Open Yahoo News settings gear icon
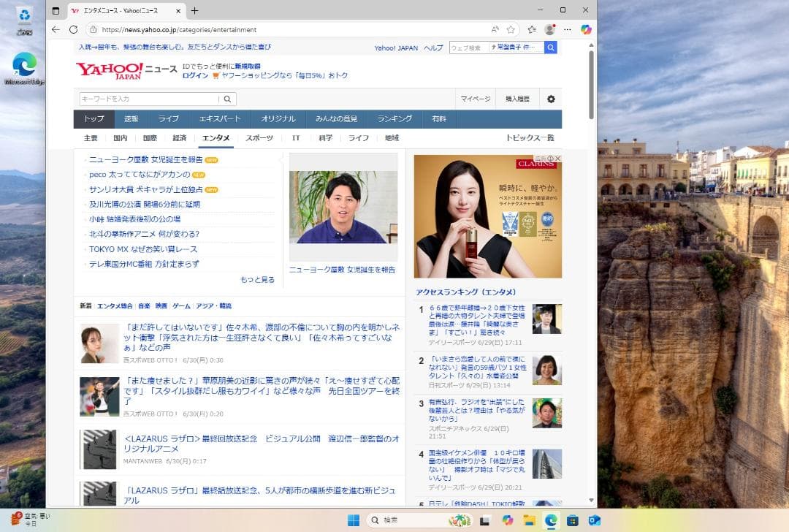 click(x=551, y=99)
